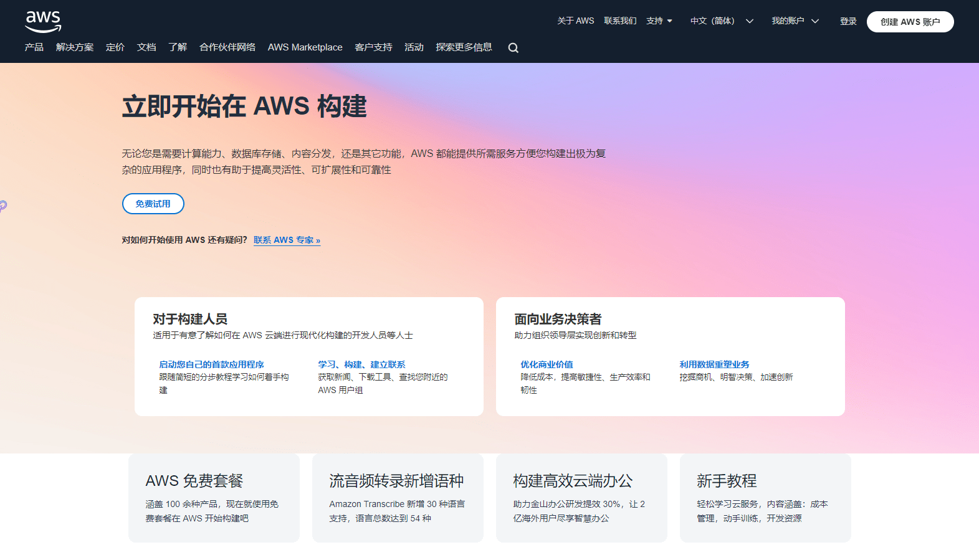Click the 创建 AWS 账户 button
This screenshot has width=979, height=560.
[x=910, y=22]
